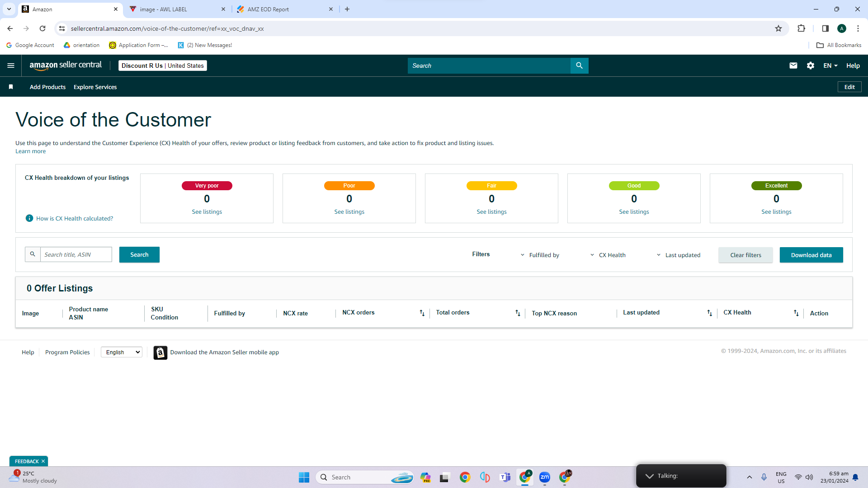Open the Learn more link

[30, 151]
